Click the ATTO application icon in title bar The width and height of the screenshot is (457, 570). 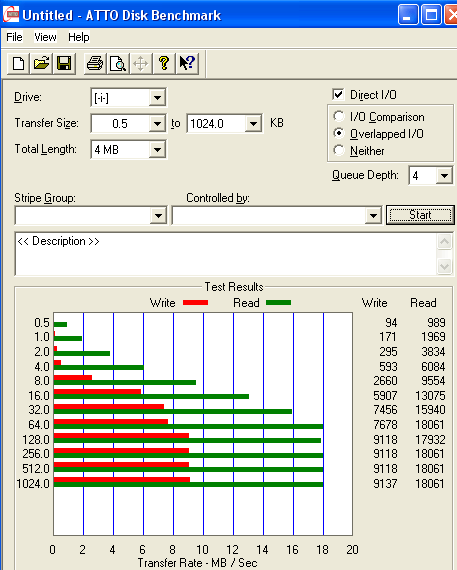[x=10, y=14]
